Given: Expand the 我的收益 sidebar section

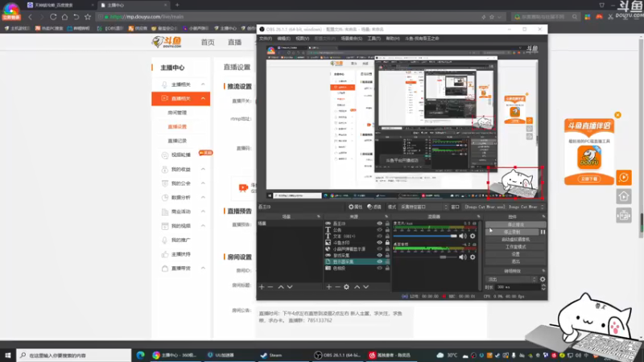Looking at the screenshot, I should [x=203, y=169].
